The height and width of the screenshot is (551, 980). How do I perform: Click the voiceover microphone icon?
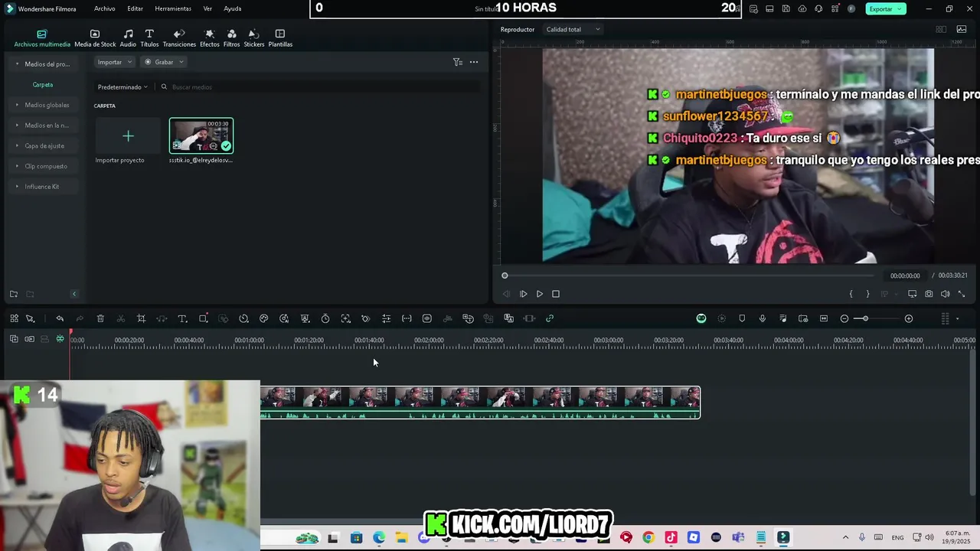pos(763,318)
